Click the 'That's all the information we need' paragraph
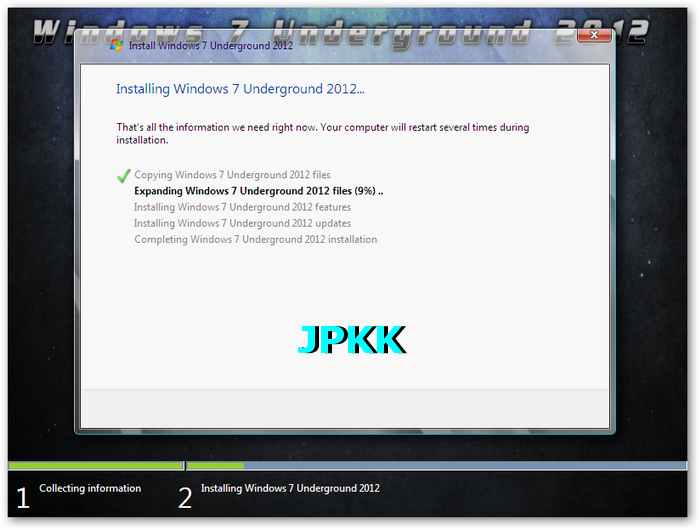The width and height of the screenshot is (700, 530). click(x=323, y=134)
